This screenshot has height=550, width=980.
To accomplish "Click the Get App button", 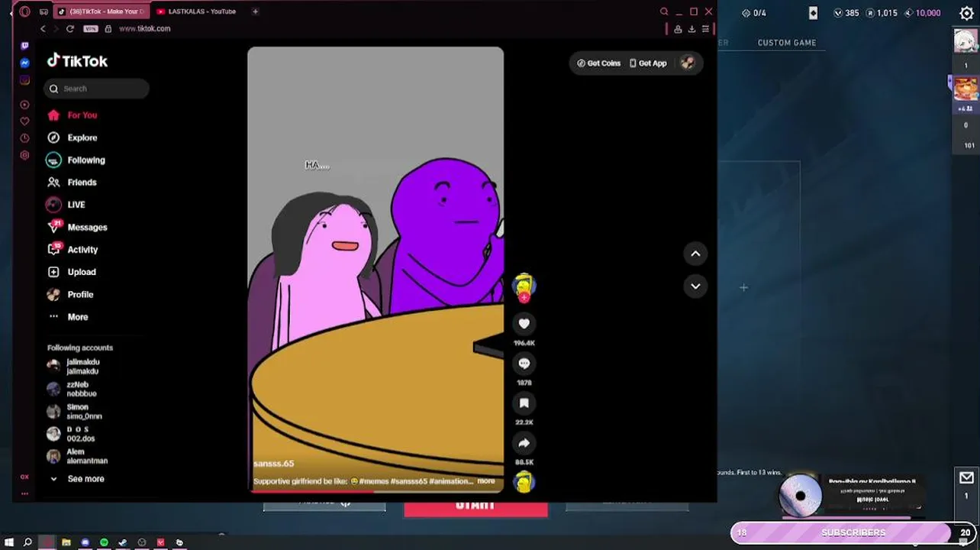I will click(x=648, y=63).
